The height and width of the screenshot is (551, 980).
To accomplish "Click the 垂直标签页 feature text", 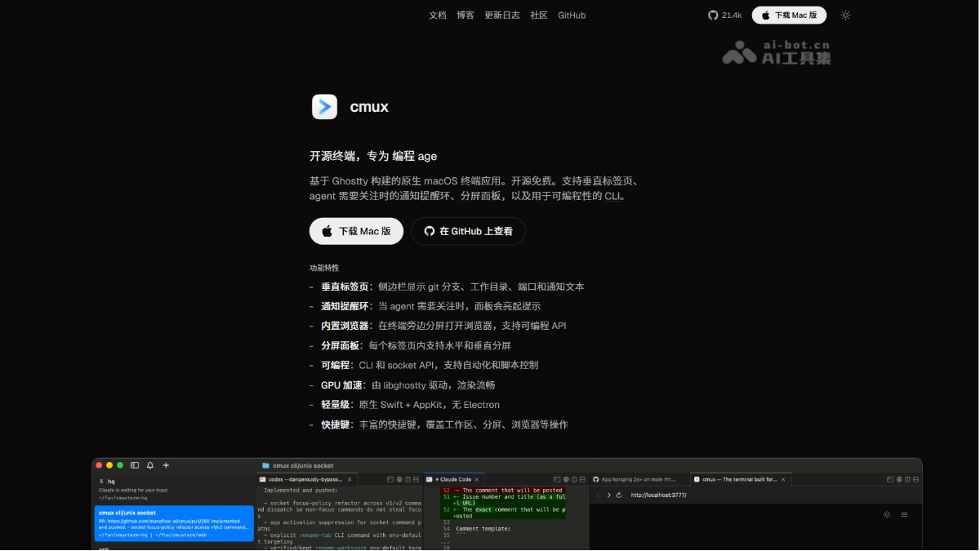I will pos(345,287).
